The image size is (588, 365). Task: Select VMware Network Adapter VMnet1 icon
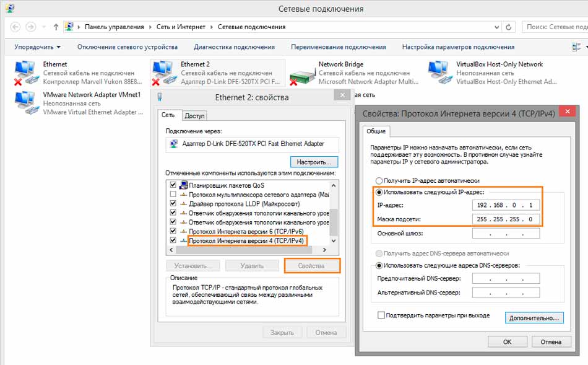point(26,102)
